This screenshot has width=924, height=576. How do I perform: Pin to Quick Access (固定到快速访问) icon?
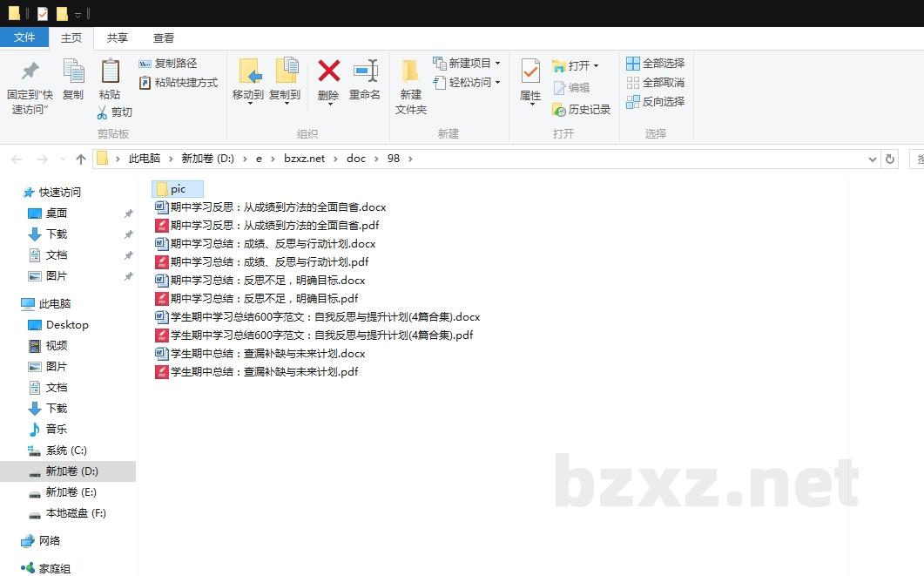point(30,71)
